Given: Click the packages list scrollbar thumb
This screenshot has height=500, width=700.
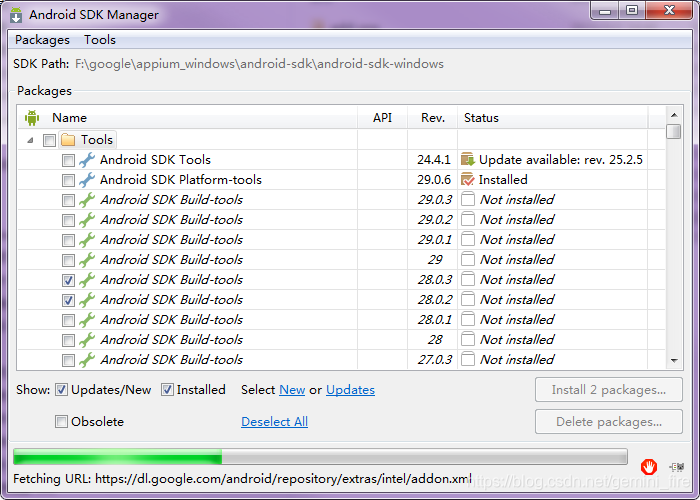Looking at the screenshot, I should 674,132.
